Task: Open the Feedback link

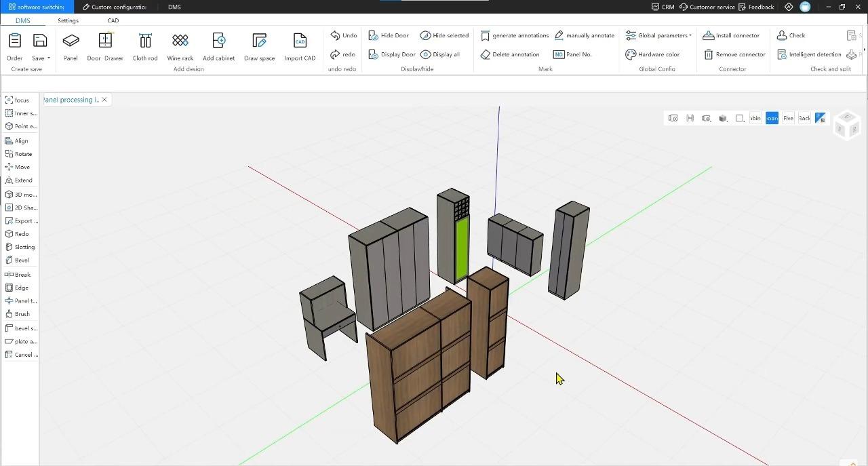Action: (756, 7)
